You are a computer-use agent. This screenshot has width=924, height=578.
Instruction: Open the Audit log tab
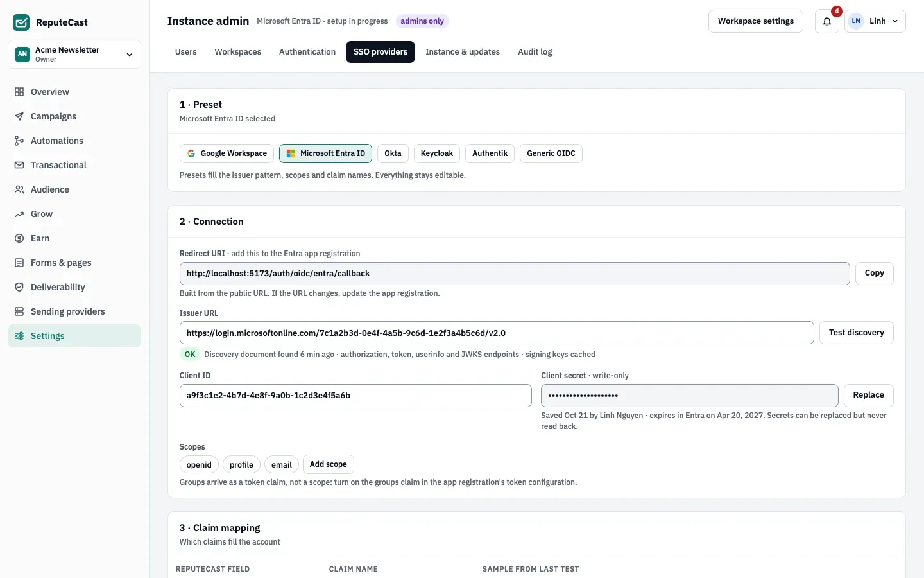(x=535, y=52)
